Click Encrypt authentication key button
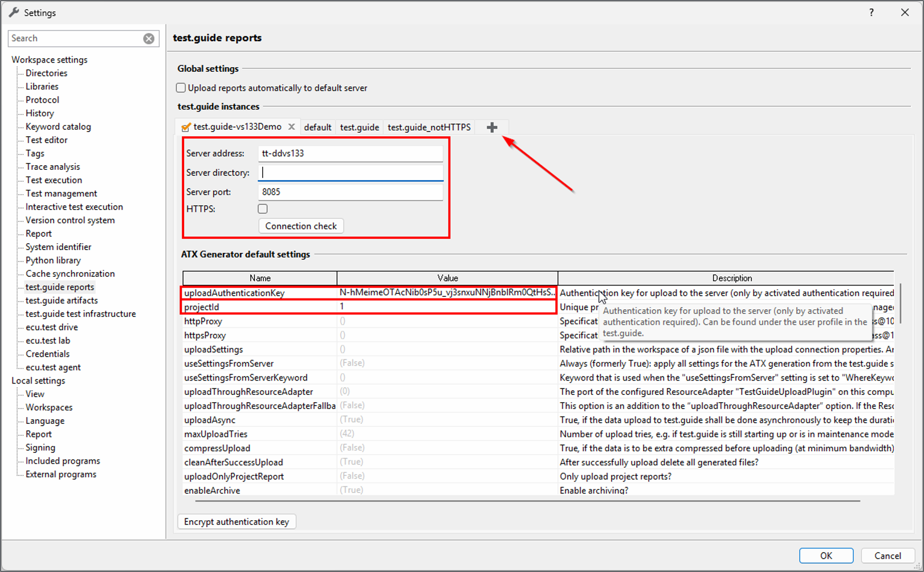The width and height of the screenshot is (924, 572). point(237,521)
